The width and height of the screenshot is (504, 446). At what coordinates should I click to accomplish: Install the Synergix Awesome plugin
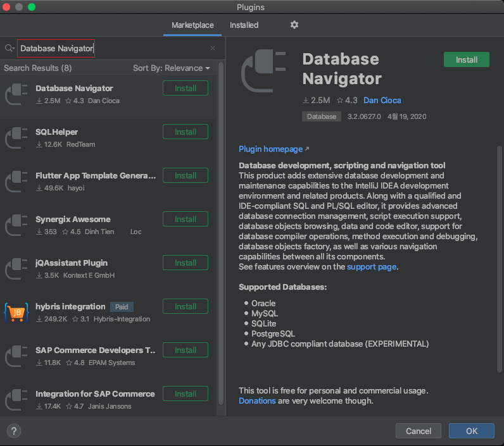186,219
